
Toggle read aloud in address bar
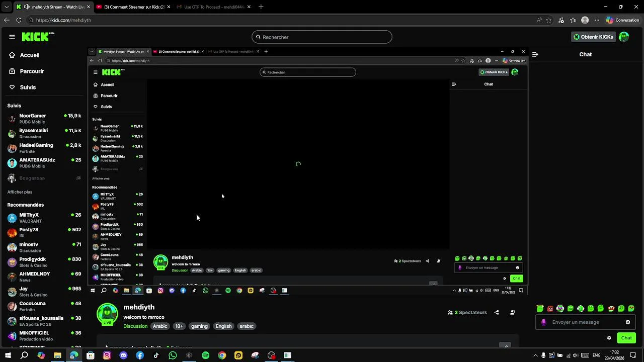tap(539, 20)
